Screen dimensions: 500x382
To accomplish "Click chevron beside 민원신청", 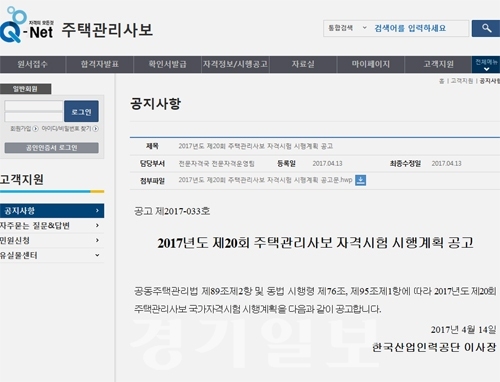I will [97, 240].
